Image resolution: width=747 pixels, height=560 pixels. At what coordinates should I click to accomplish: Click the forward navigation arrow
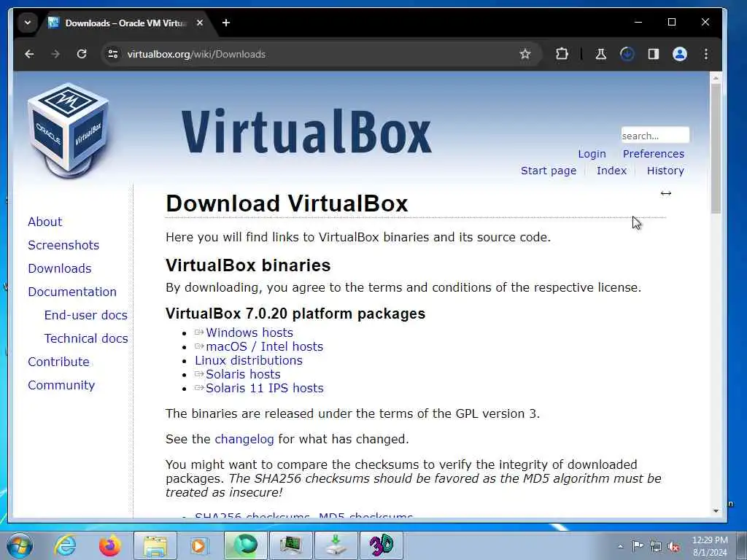tap(55, 54)
